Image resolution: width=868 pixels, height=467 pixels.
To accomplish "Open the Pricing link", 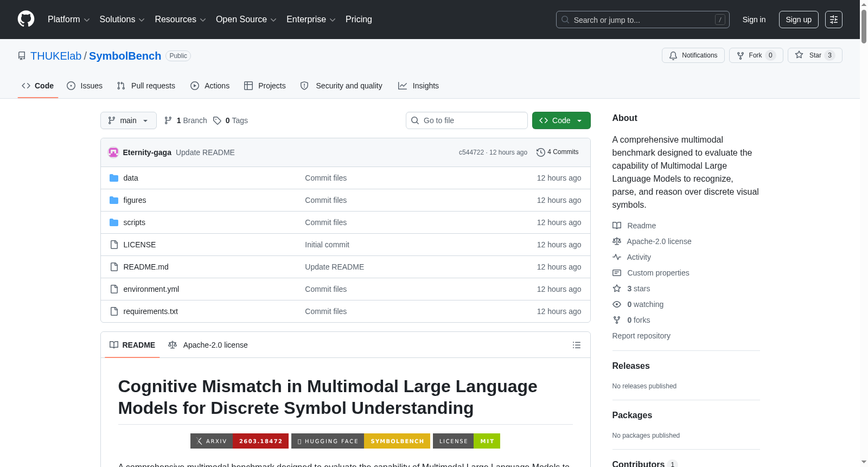I will coord(359,20).
